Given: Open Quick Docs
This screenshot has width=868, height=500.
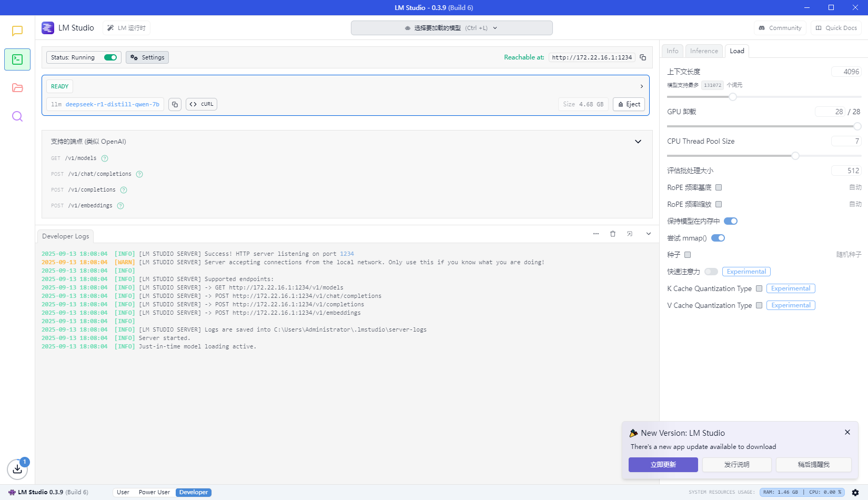Looking at the screenshot, I should coord(836,28).
